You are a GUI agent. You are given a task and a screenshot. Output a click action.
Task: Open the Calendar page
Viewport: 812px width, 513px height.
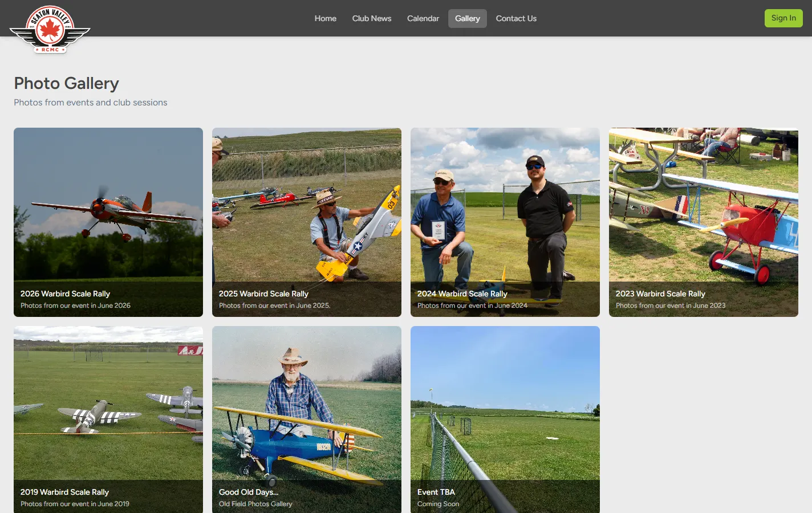coord(423,18)
